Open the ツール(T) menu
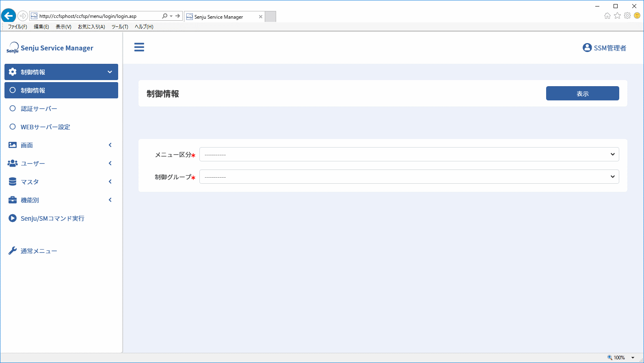This screenshot has width=644, height=363. (120, 27)
